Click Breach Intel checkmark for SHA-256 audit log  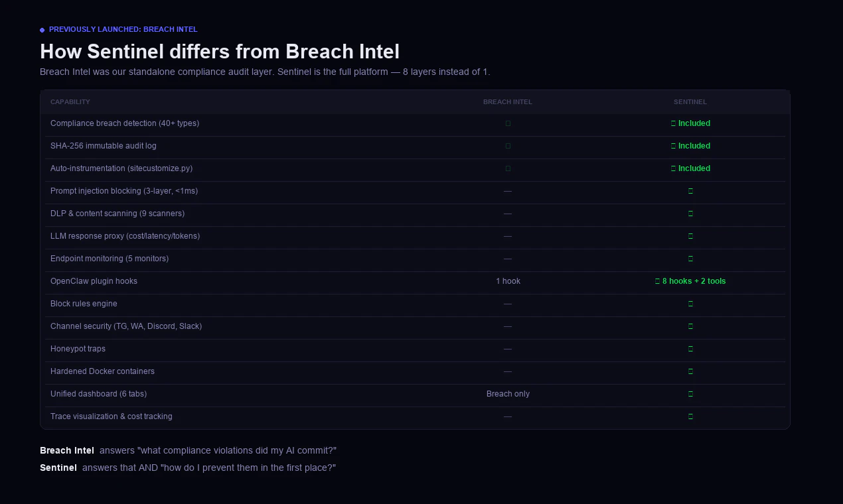click(508, 146)
